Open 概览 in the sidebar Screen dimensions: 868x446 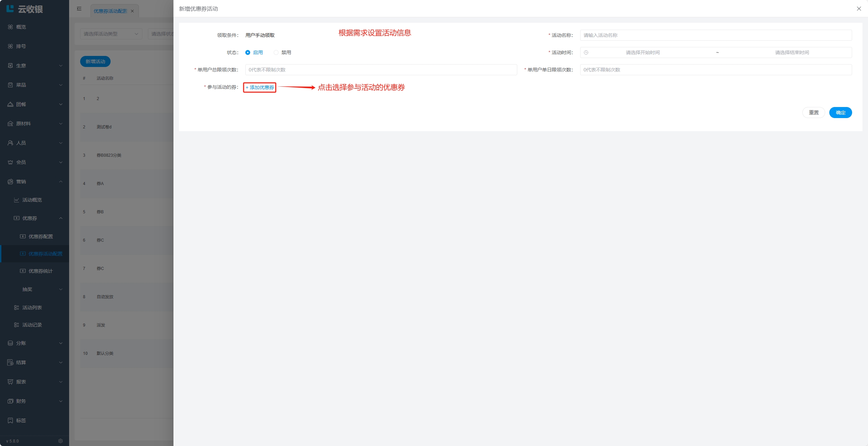[x=21, y=27]
